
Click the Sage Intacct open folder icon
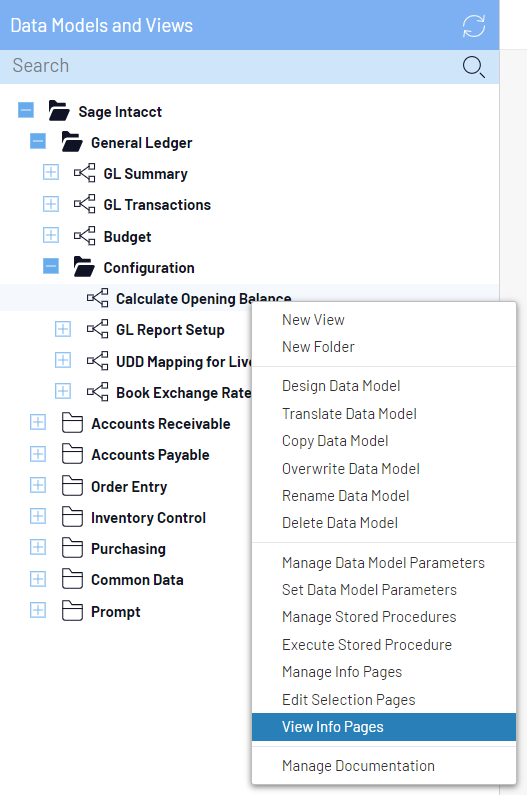59,111
